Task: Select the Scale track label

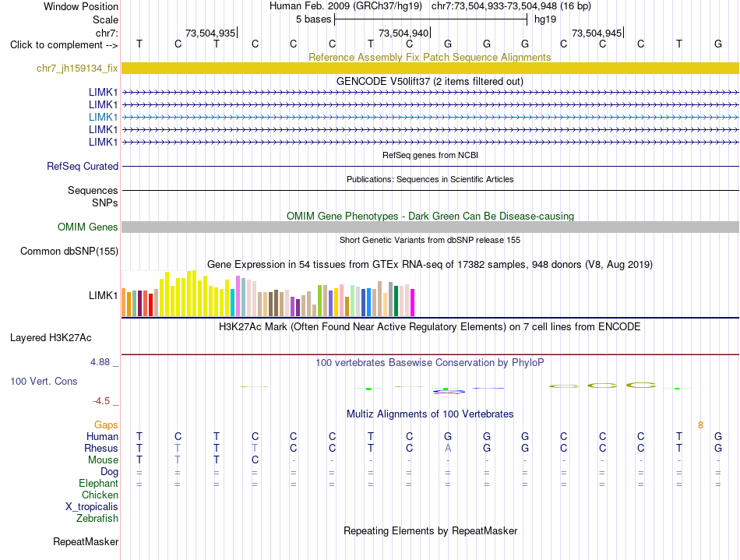Action: point(105,19)
